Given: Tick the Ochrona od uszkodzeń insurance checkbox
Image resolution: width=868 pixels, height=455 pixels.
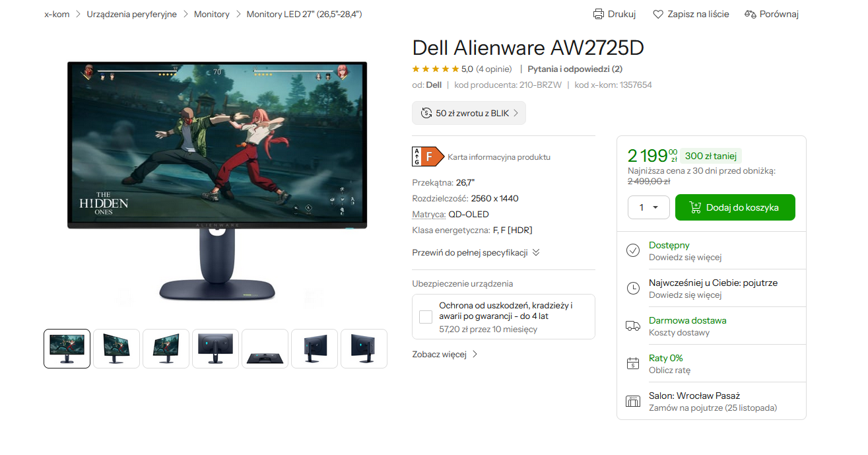Looking at the screenshot, I should [x=426, y=317].
